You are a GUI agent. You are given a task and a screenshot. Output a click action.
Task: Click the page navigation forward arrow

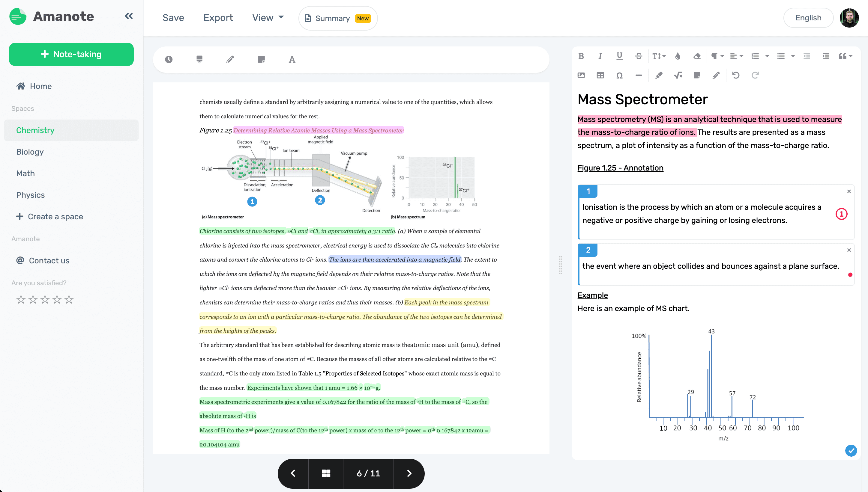409,473
